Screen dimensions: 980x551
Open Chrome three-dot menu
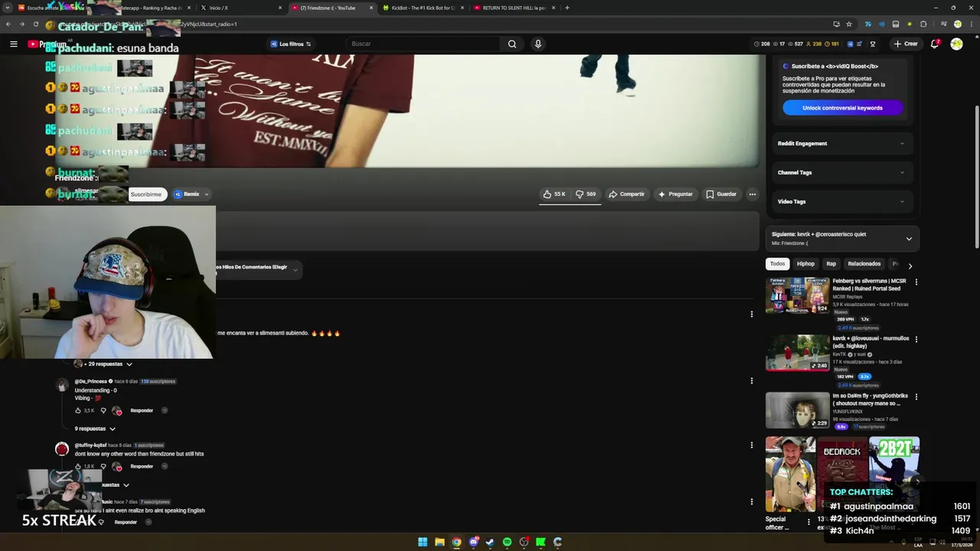[971, 24]
